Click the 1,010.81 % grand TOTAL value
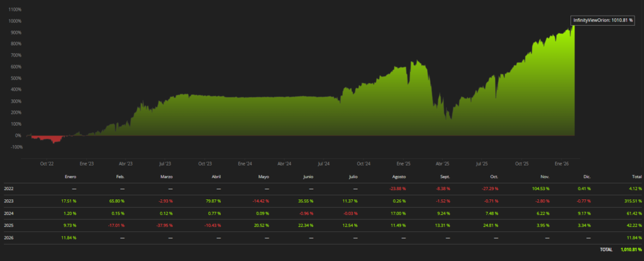Viewport: 644px width, 261px height. pyautogui.click(x=629, y=250)
